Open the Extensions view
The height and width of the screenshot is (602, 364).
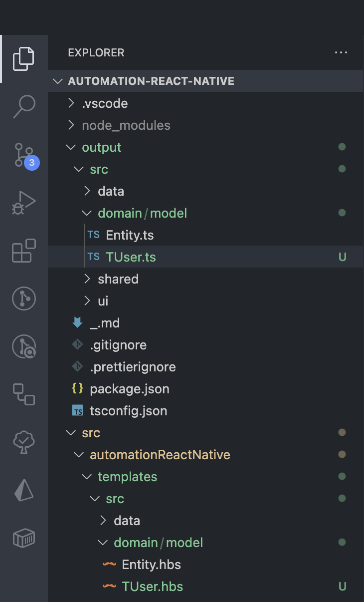click(23, 251)
